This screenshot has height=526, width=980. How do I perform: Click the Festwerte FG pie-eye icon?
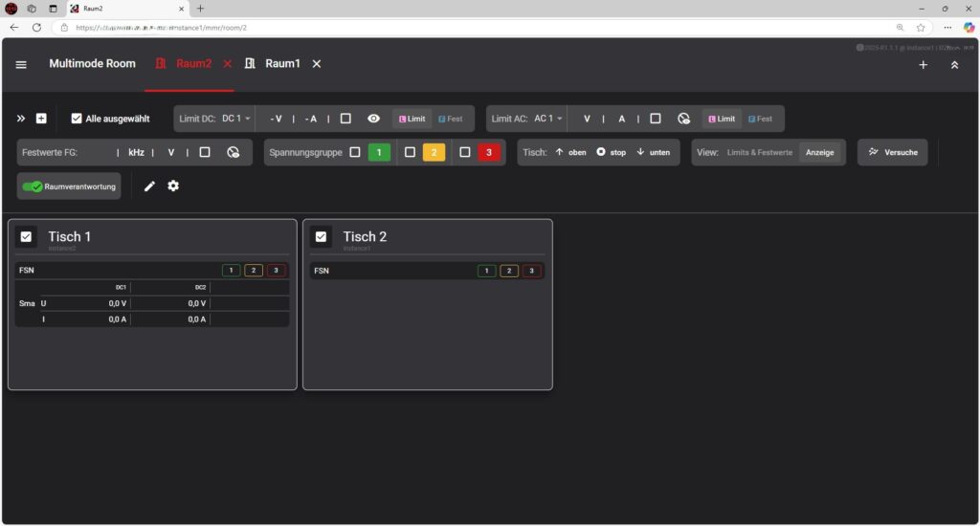tap(233, 152)
